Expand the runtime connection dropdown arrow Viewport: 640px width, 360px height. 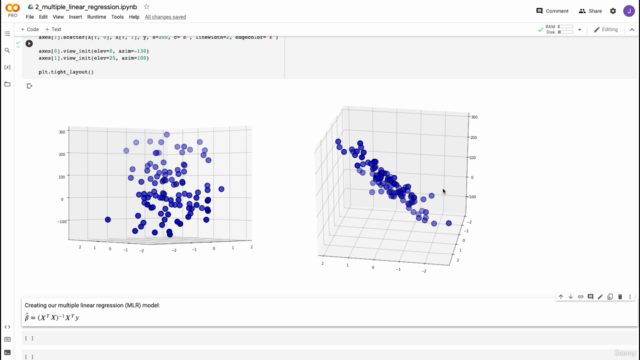pyautogui.click(x=580, y=30)
